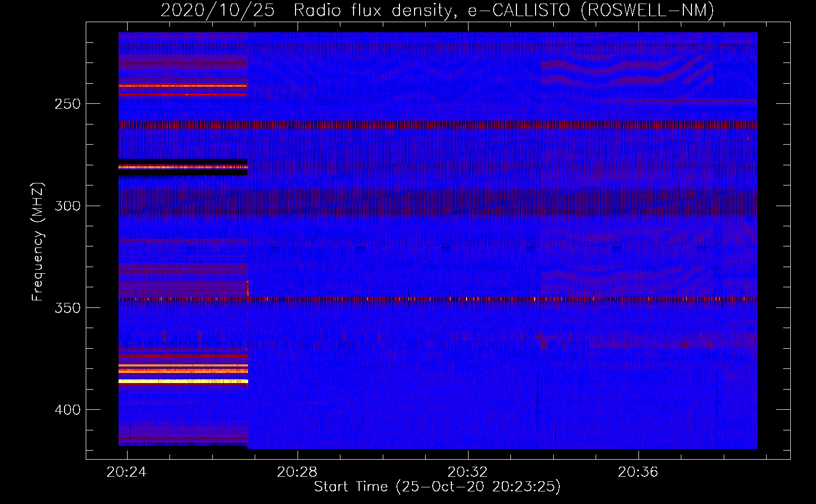Click the 20:36 time tick label
The width and height of the screenshot is (816, 504).
pos(638,472)
